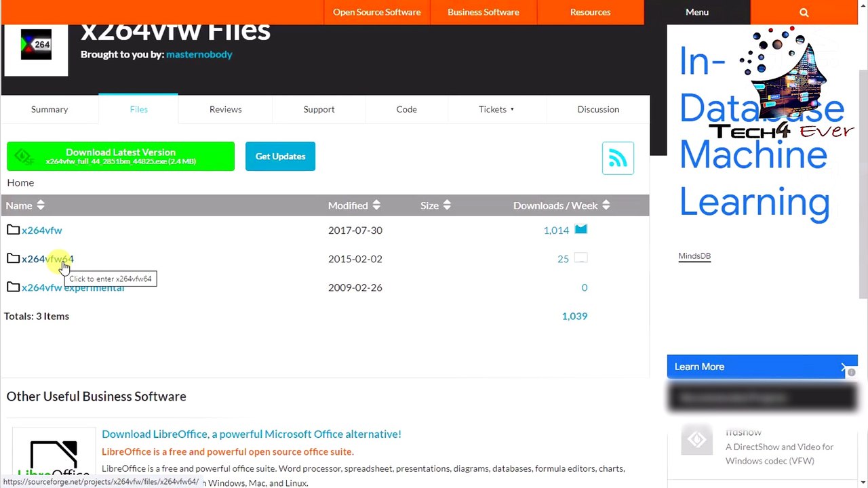
Task: Sort files by Name column
Action: (x=25, y=205)
